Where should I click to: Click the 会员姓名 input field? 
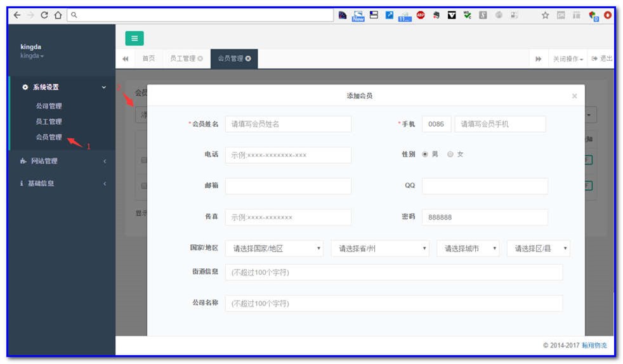pyautogui.click(x=288, y=124)
